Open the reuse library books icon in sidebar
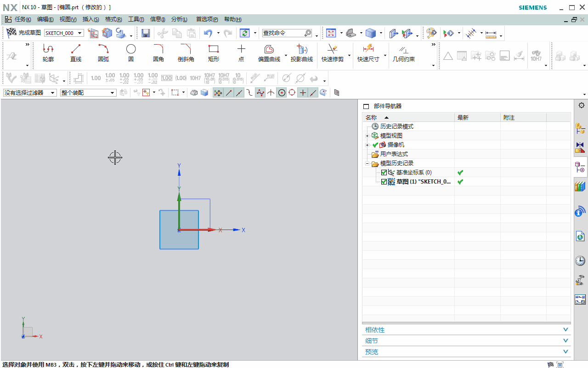Image resolution: width=588 pixels, height=368 pixels. (580, 186)
